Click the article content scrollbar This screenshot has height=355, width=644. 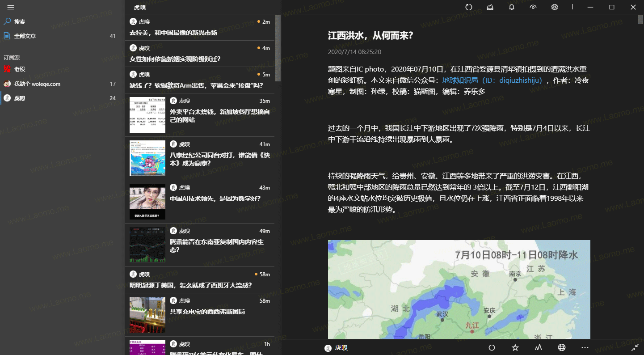tap(640, 20)
